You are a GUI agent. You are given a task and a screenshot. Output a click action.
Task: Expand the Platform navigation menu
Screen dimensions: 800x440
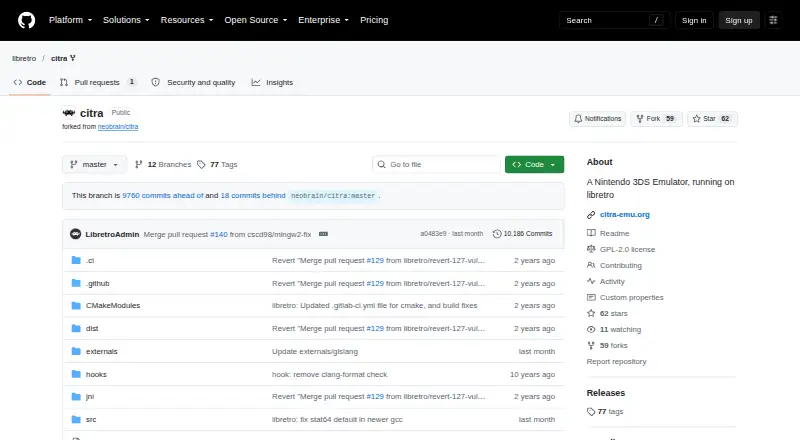tap(70, 20)
